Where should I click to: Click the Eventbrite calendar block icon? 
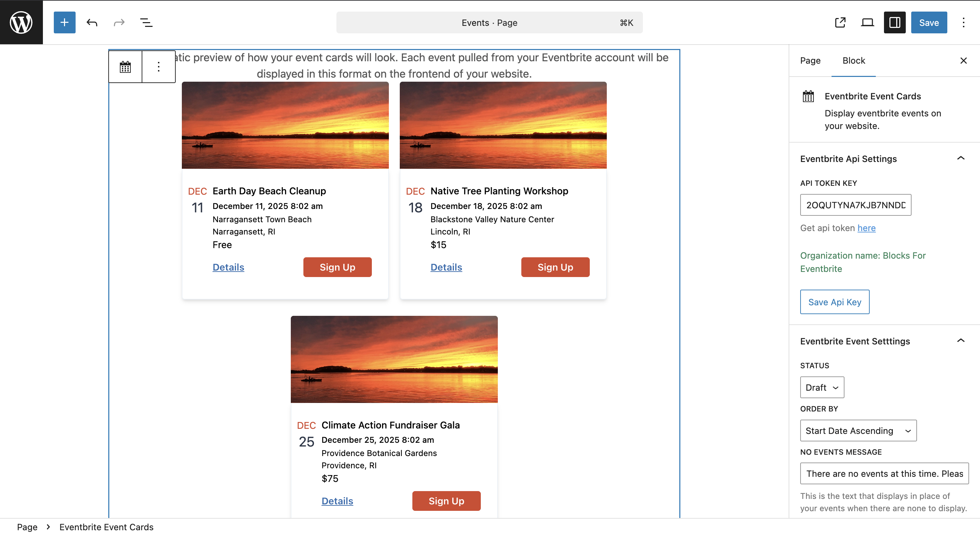(125, 67)
